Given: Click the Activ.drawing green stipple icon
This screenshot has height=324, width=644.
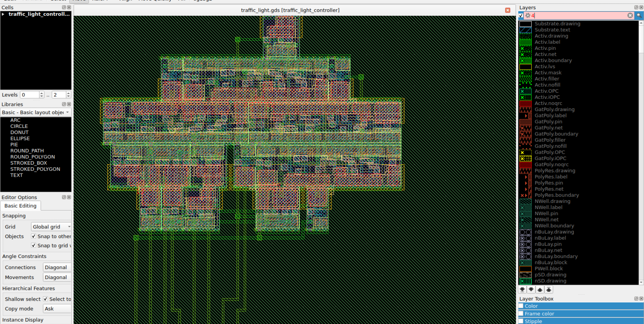Looking at the screenshot, I should coord(526,36).
